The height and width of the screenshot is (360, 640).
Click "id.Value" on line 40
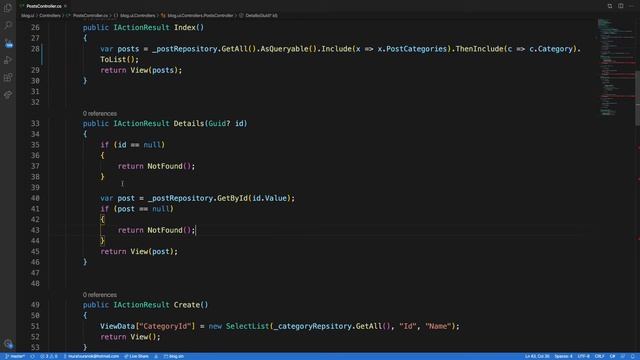coord(269,198)
